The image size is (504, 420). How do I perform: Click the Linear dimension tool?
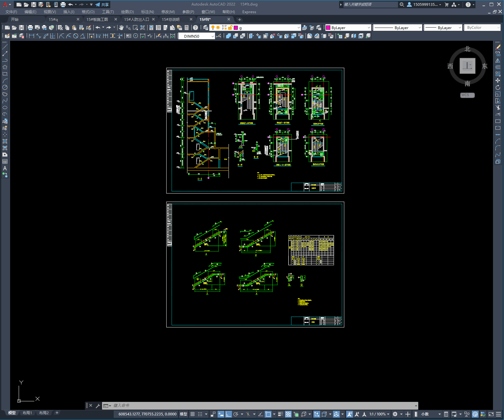tap(31, 36)
